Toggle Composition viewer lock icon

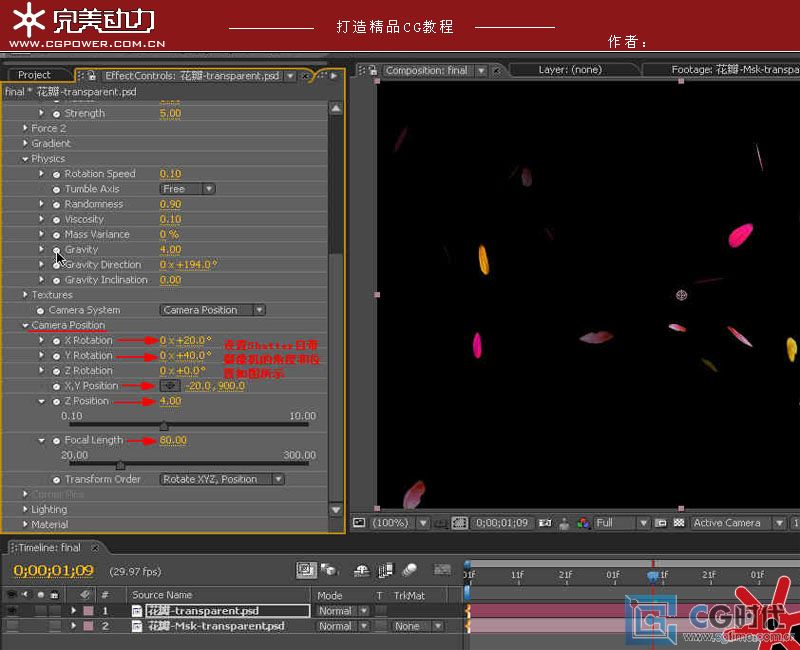pyautogui.click(x=373, y=70)
